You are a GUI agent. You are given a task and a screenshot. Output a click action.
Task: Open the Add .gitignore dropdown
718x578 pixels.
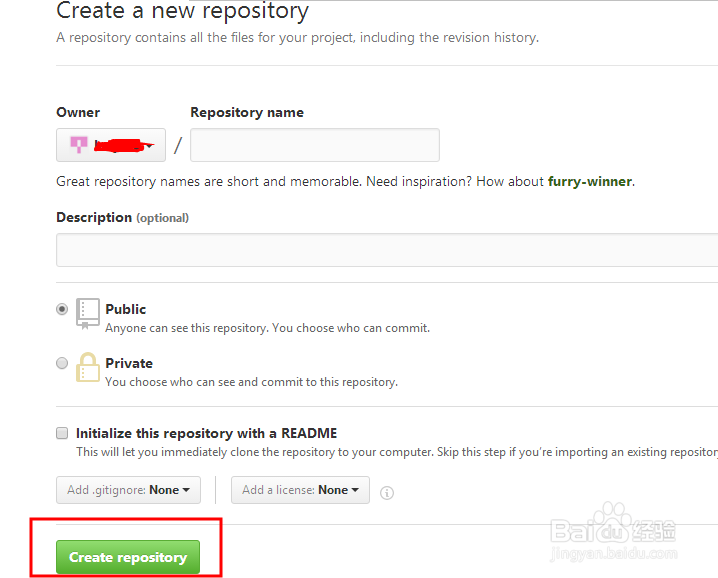coord(128,490)
